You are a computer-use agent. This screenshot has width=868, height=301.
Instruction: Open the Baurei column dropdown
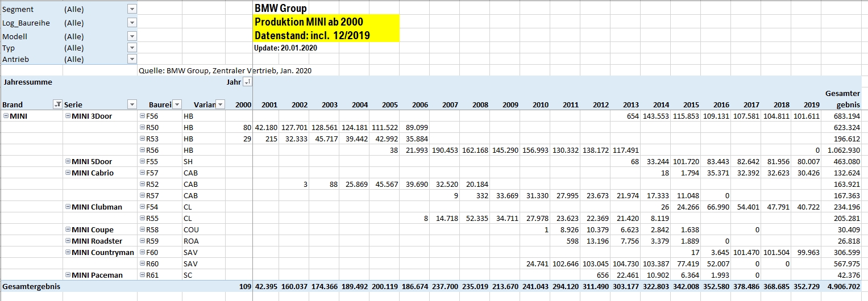tap(177, 104)
